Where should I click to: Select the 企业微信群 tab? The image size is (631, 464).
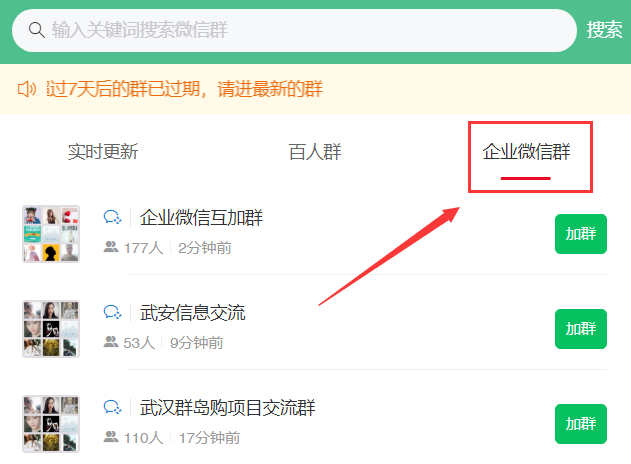[526, 152]
